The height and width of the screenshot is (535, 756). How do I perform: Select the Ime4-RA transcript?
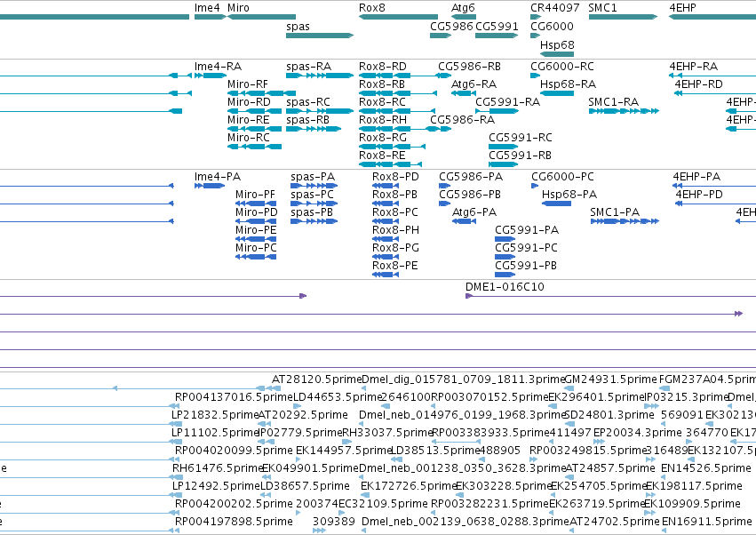[211, 76]
